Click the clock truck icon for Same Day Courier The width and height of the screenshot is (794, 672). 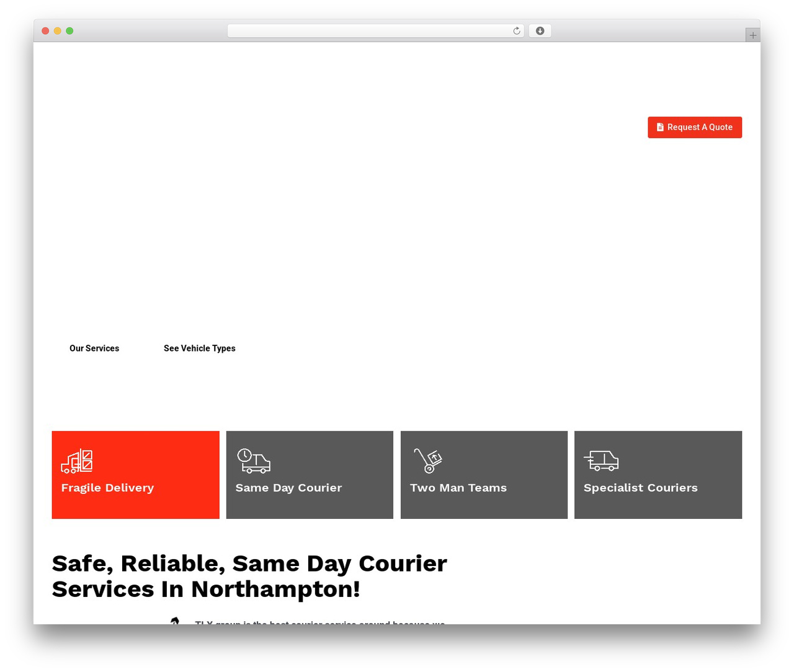click(254, 461)
